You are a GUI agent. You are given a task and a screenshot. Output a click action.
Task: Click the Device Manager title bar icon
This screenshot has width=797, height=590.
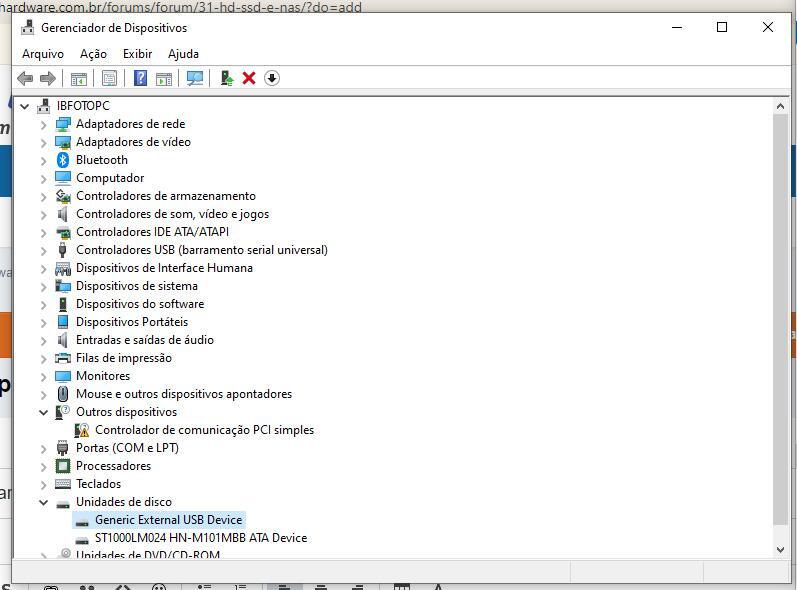[x=27, y=27]
